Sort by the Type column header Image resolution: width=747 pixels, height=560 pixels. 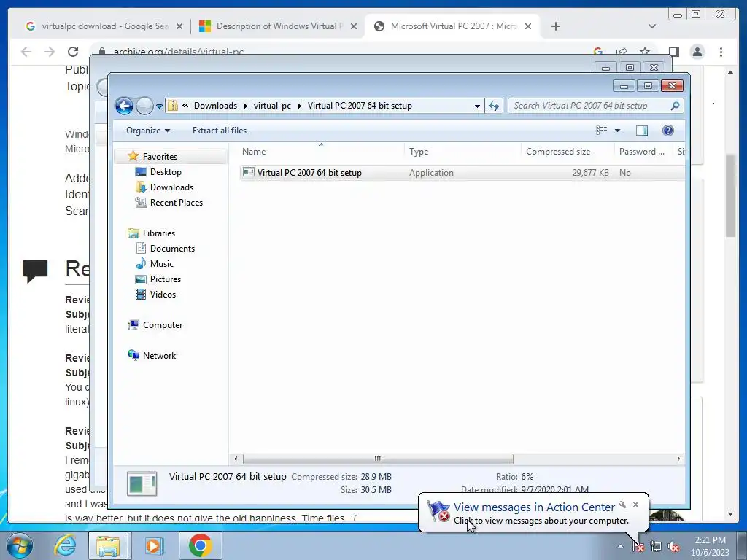(x=462, y=152)
